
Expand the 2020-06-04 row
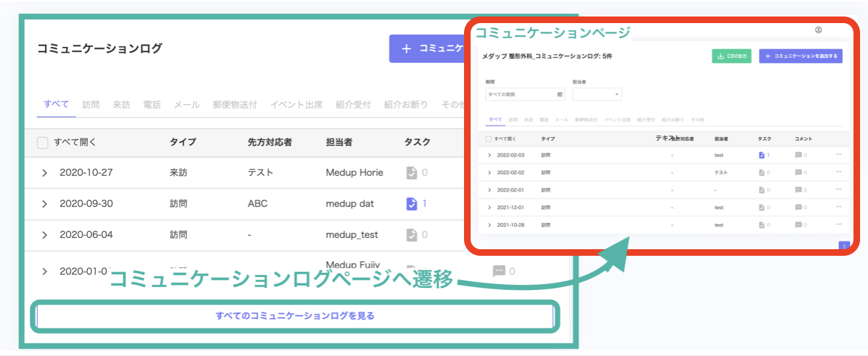(44, 235)
